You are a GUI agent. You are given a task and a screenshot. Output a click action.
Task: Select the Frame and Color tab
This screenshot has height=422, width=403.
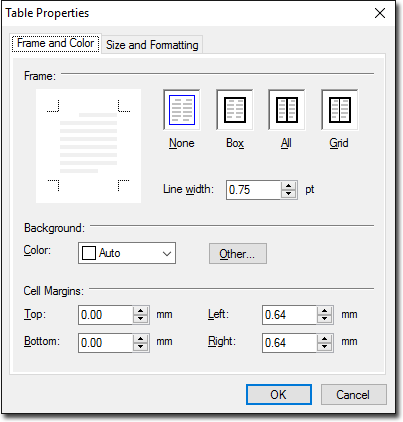click(x=56, y=43)
